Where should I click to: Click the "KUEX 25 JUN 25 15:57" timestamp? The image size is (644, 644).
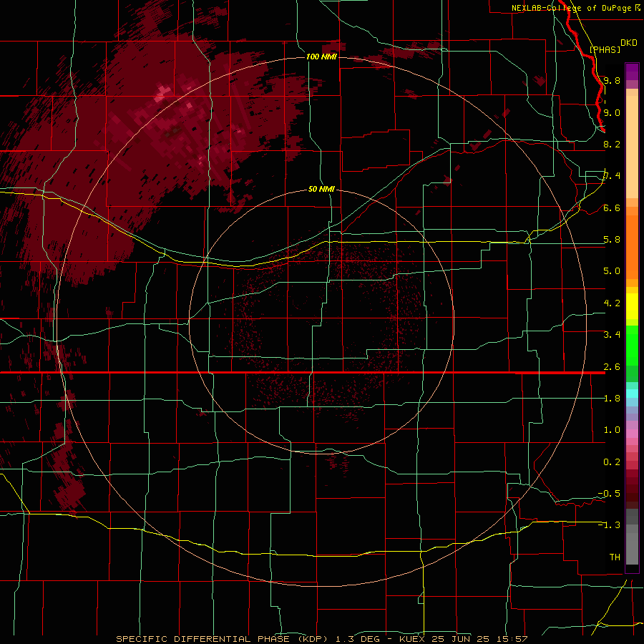tap(463, 639)
